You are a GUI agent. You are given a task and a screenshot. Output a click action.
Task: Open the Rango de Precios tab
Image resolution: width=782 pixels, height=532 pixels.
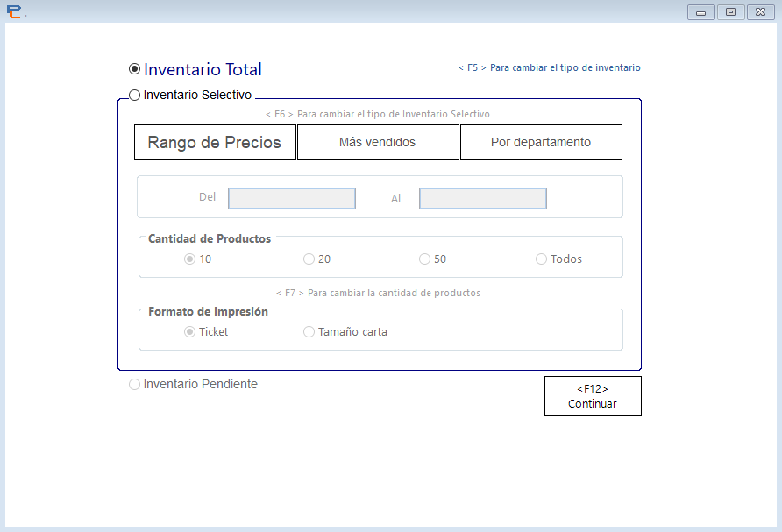(x=215, y=142)
